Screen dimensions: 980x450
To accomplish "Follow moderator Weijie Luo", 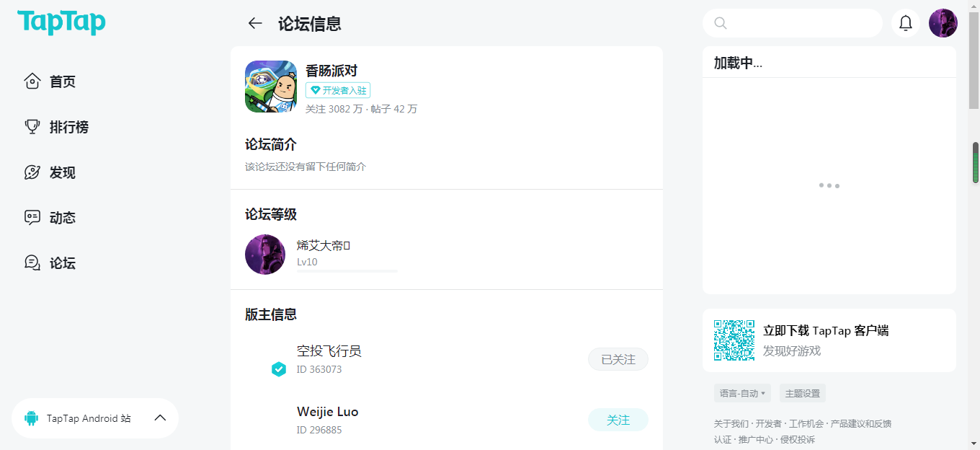I will 618,420.
